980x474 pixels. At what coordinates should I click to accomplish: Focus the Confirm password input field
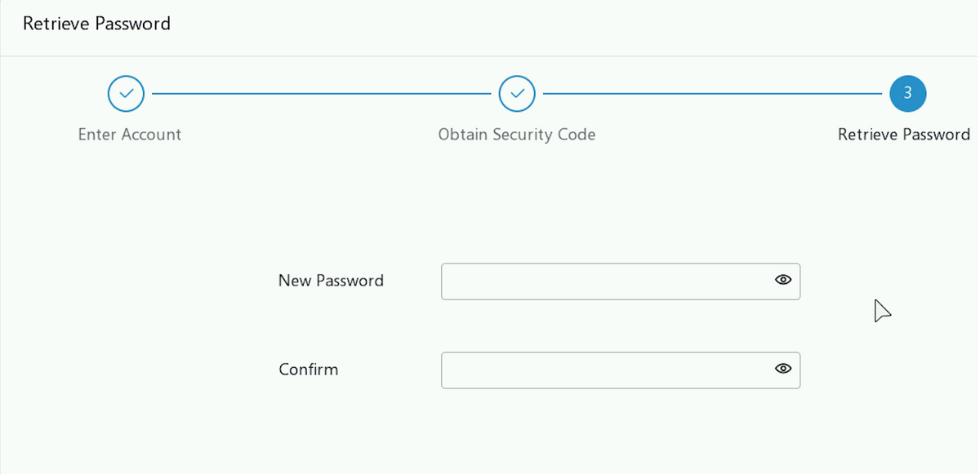click(621, 370)
